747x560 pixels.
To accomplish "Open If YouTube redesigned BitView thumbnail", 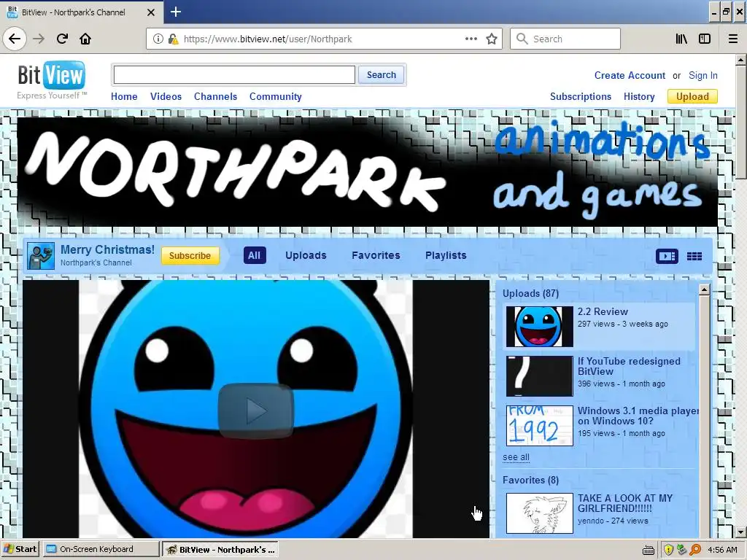I will [x=539, y=376].
